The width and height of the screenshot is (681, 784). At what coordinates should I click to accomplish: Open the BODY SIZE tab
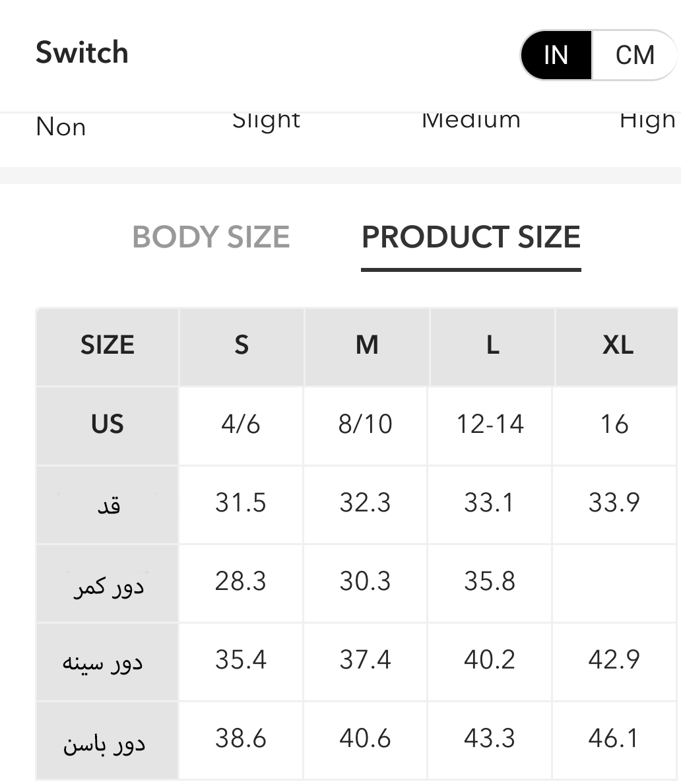coord(211,237)
